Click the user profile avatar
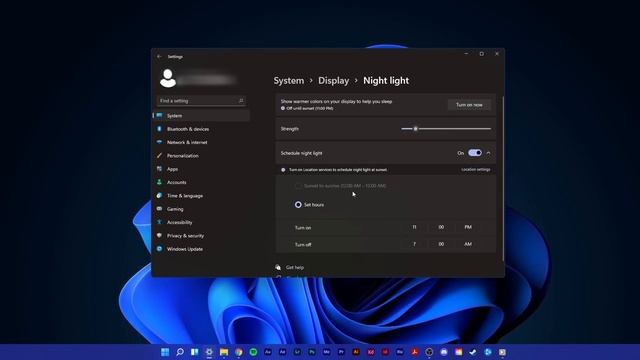 click(x=168, y=78)
